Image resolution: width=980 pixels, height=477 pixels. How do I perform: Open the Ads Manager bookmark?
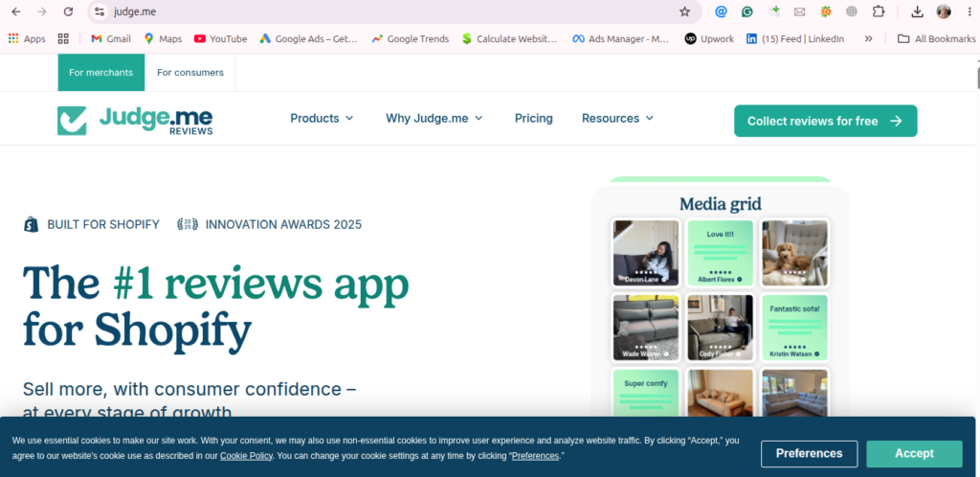click(x=620, y=38)
